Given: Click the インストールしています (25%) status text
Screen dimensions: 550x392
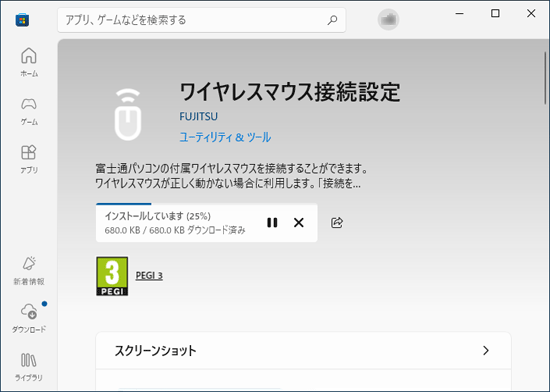Looking at the screenshot, I should click(x=158, y=216).
